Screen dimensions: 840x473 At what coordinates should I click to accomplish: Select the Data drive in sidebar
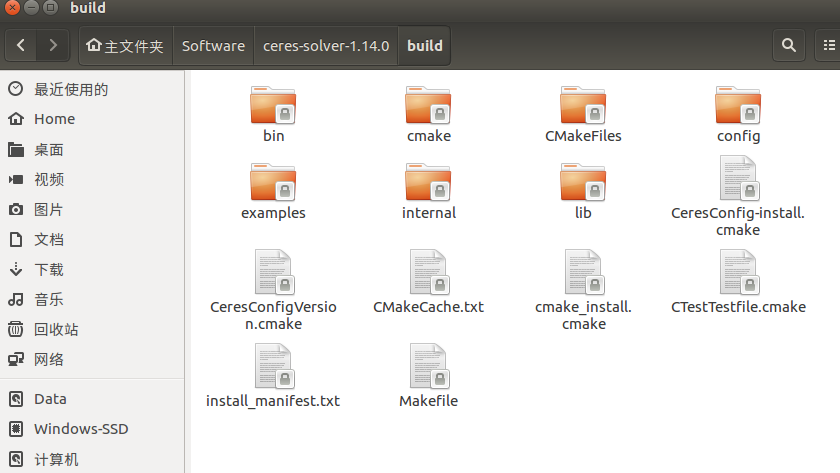point(92,399)
